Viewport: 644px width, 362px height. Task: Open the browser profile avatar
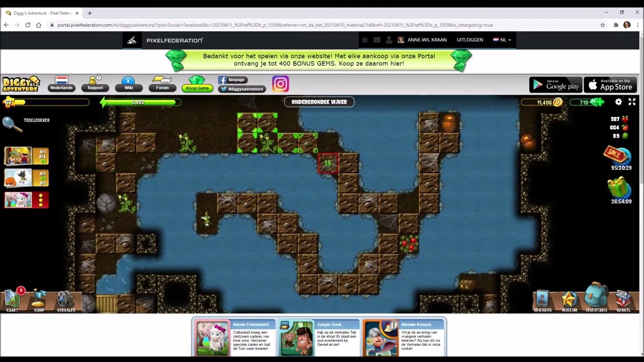[626, 25]
